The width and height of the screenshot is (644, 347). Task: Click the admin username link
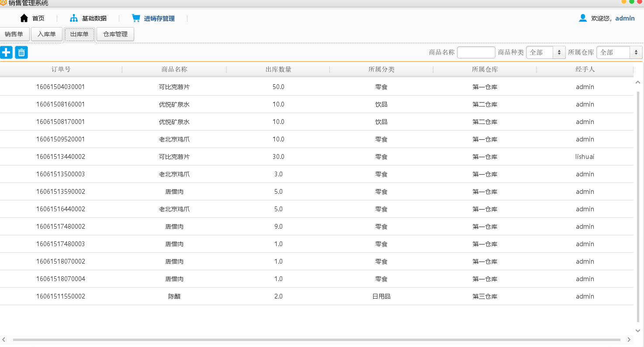(625, 18)
